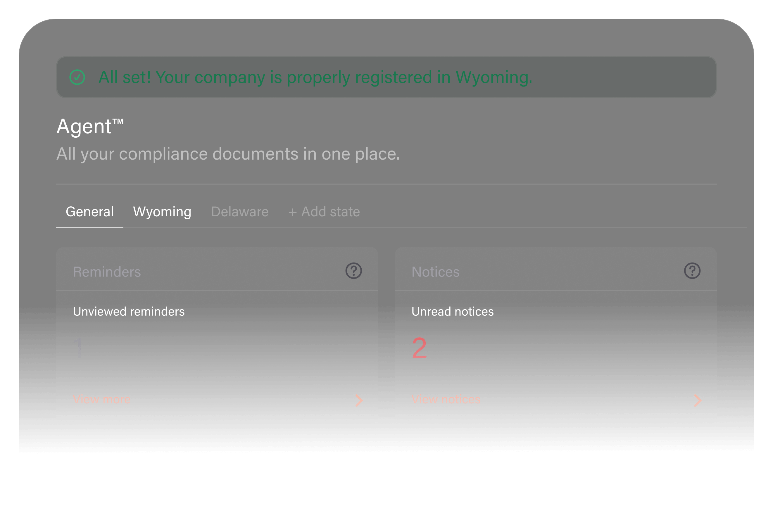Click the chevron beside View notices

[698, 400]
